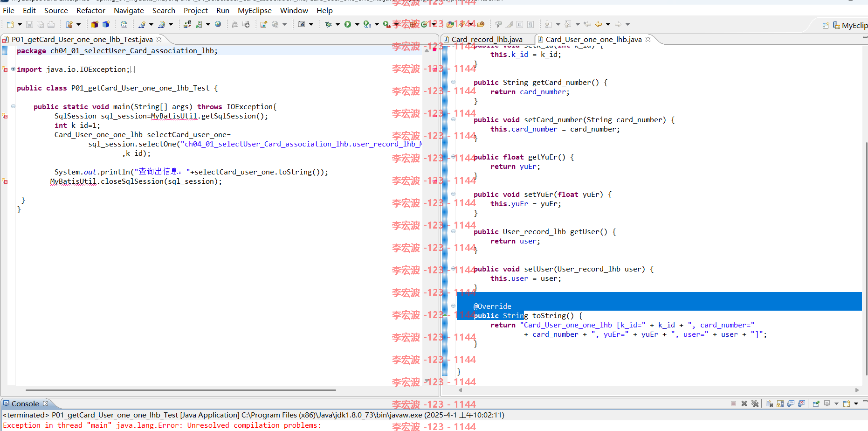Click the Next Annotation icon
Viewport: 868px width, 431px height.
click(x=548, y=24)
